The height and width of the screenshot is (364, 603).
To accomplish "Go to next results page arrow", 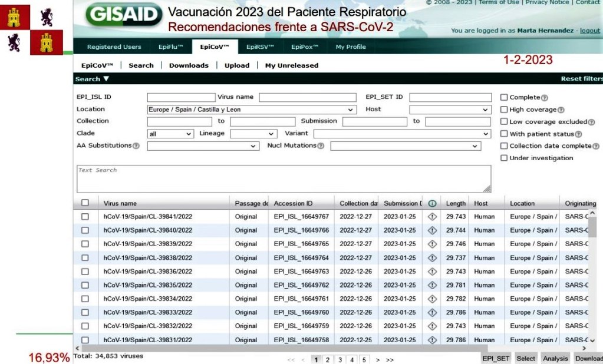I will tap(378, 360).
